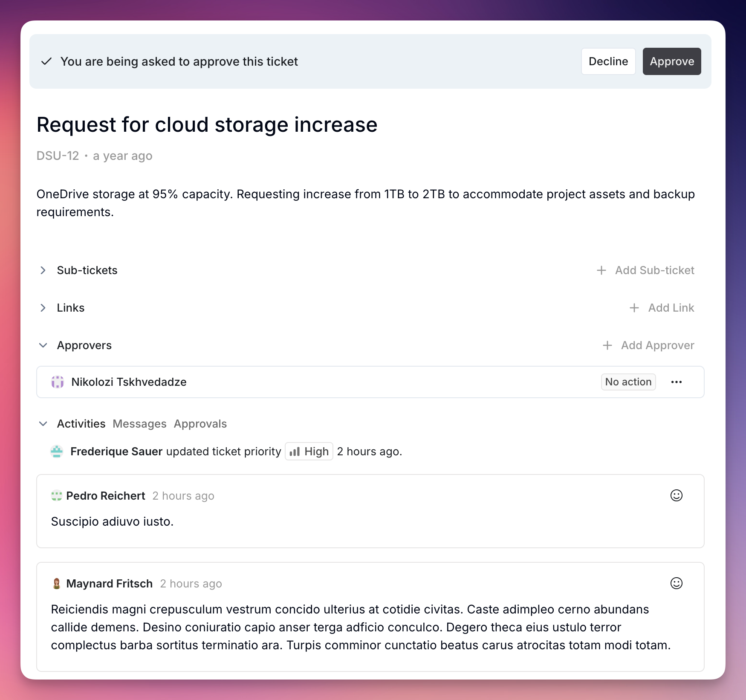Click the High priority badge
This screenshot has height=700, width=746.
point(309,451)
